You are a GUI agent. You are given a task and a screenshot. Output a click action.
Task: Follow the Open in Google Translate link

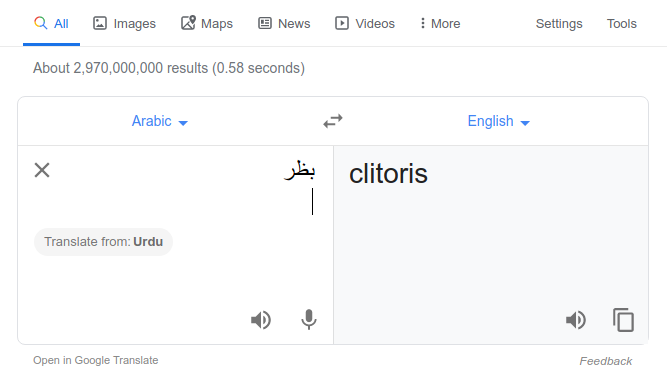pos(96,360)
